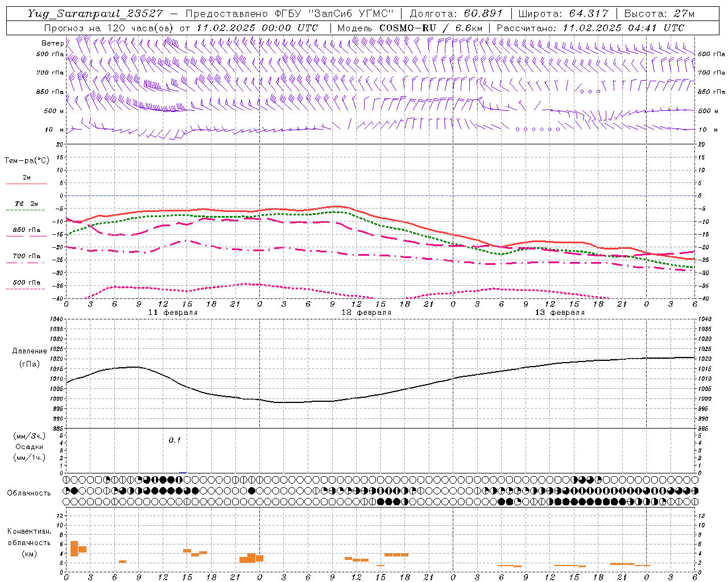Screen dimensions: 728x582
Task: Click the 10 м wind level label on the left
Action: tap(55, 130)
